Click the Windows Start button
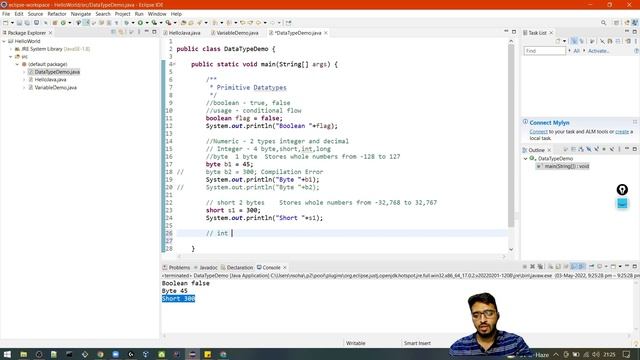Screen dimensions: 640x360 point(7,354)
